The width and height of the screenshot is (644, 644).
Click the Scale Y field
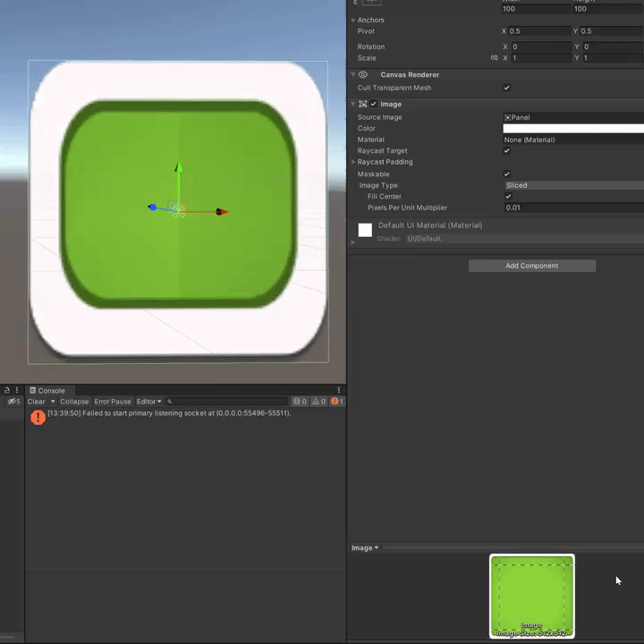click(614, 58)
